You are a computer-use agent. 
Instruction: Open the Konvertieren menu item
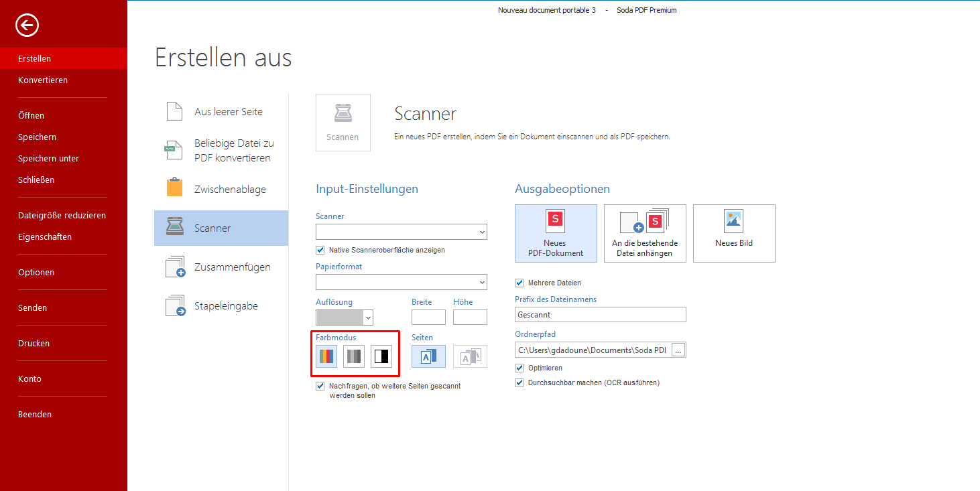[x=43, y=80]
